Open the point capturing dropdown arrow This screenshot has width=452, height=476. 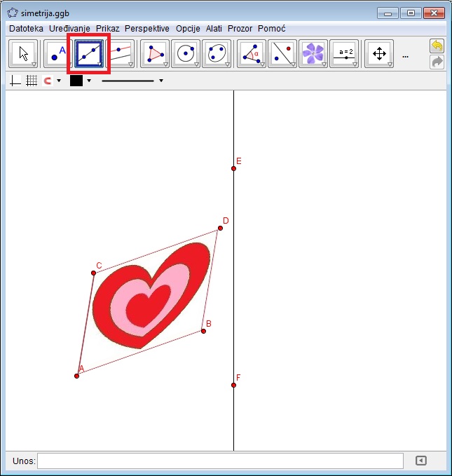click(59, 81)
